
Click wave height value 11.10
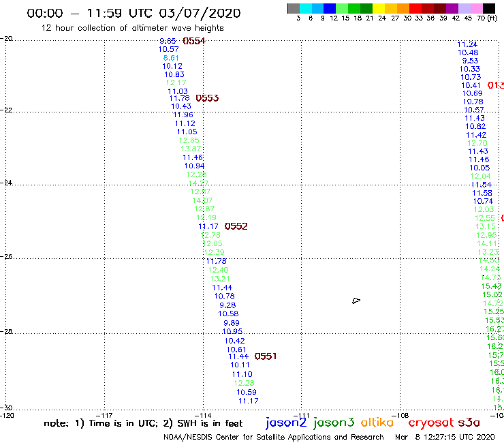[242, 374]
